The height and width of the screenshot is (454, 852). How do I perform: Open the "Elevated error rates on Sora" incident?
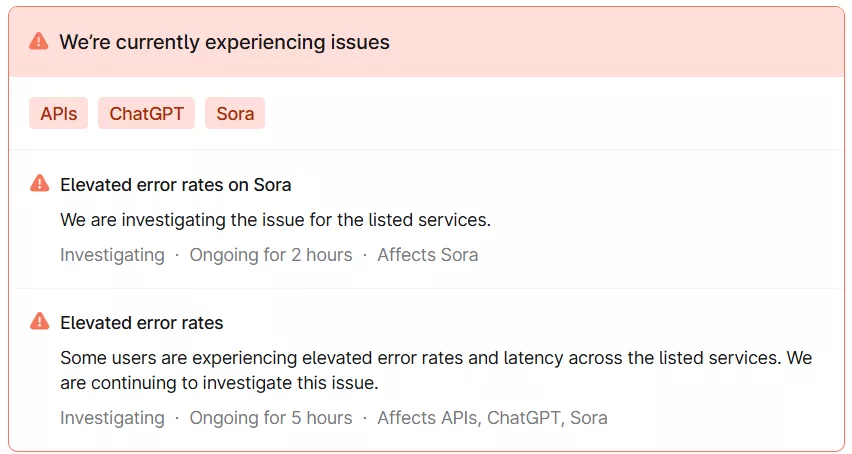(x=176, y=185)
